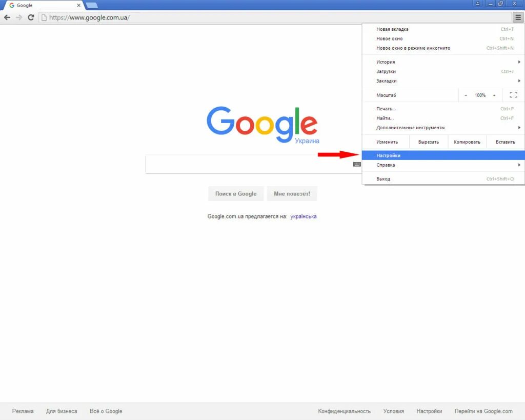
Task: Follow 'Перейти на Google.com' footer link
Action: (x=483, y=411)
